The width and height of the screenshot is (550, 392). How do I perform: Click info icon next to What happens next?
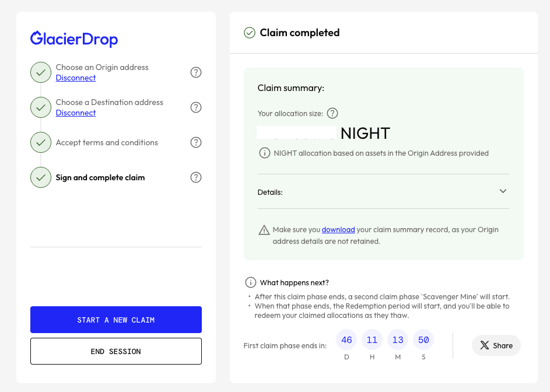tap(251, 282)
